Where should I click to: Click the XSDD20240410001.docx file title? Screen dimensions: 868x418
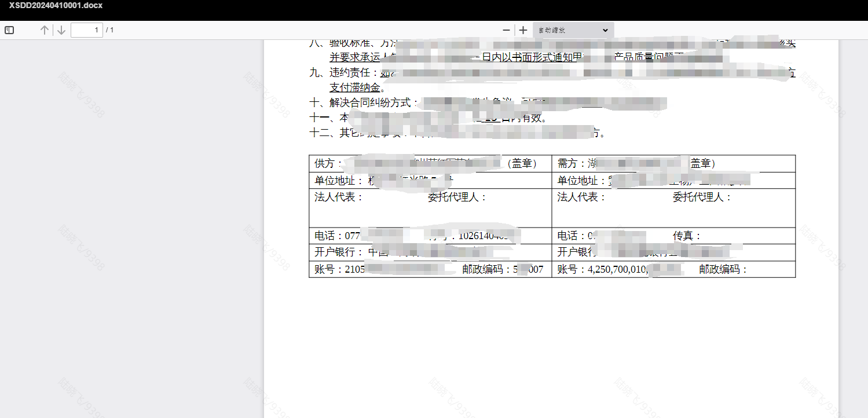(56, 5)
